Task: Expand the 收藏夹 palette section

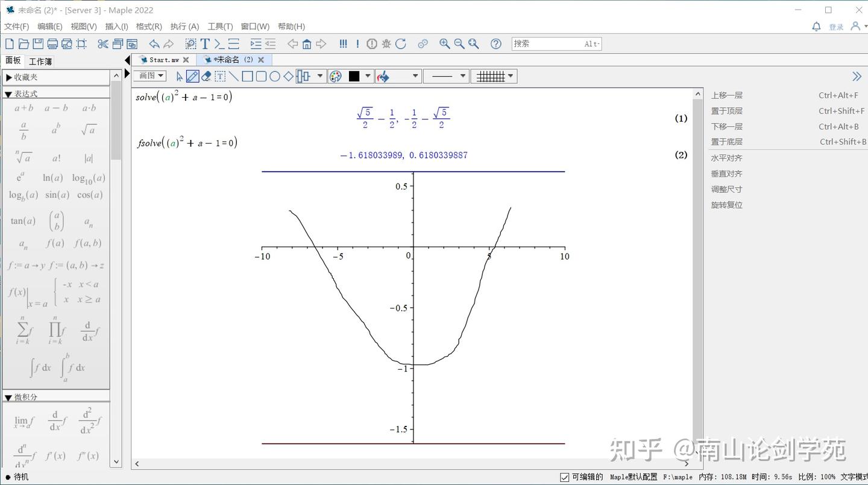Action: (8, 77)
